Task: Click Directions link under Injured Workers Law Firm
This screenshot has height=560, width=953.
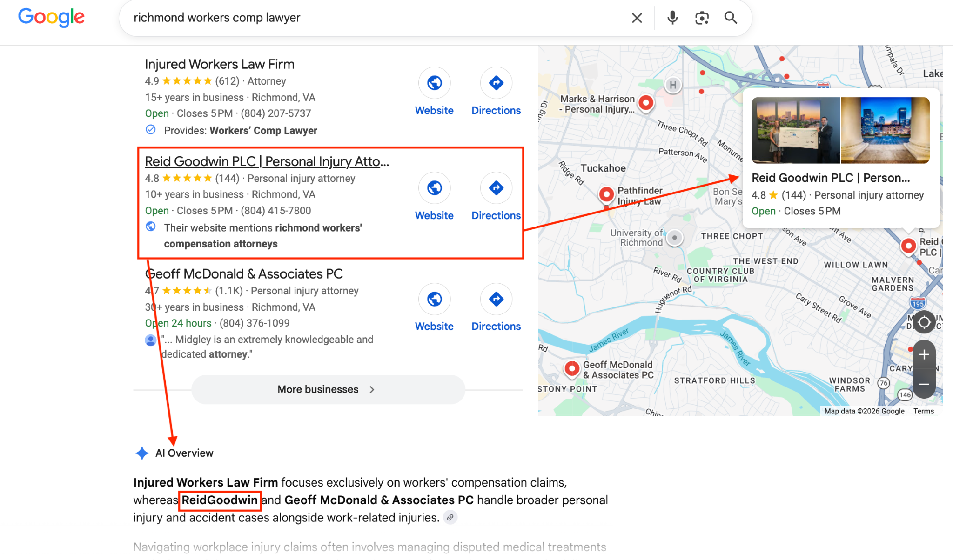Action: [x=496, y=110]
